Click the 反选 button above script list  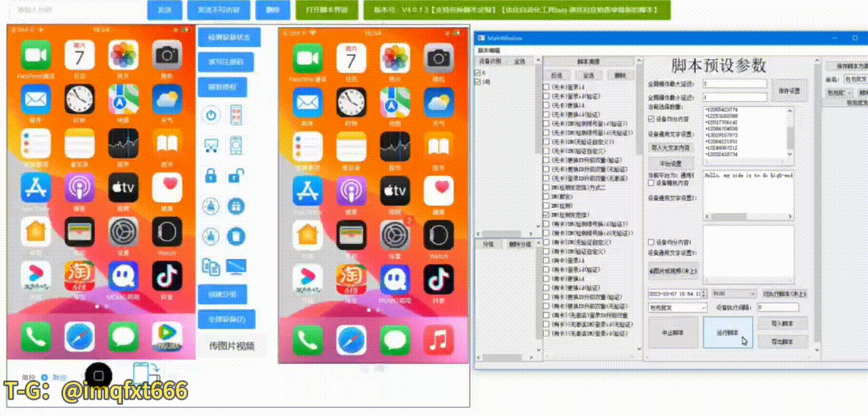pos(556,75)
